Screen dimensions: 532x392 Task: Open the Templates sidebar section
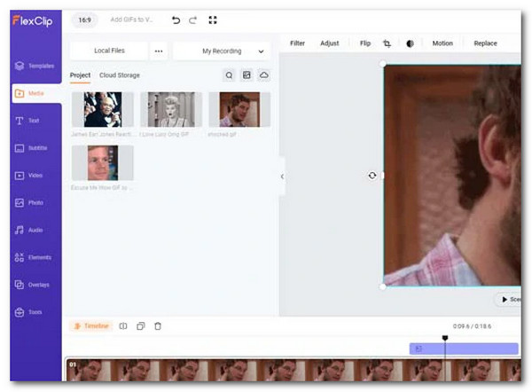35,66
